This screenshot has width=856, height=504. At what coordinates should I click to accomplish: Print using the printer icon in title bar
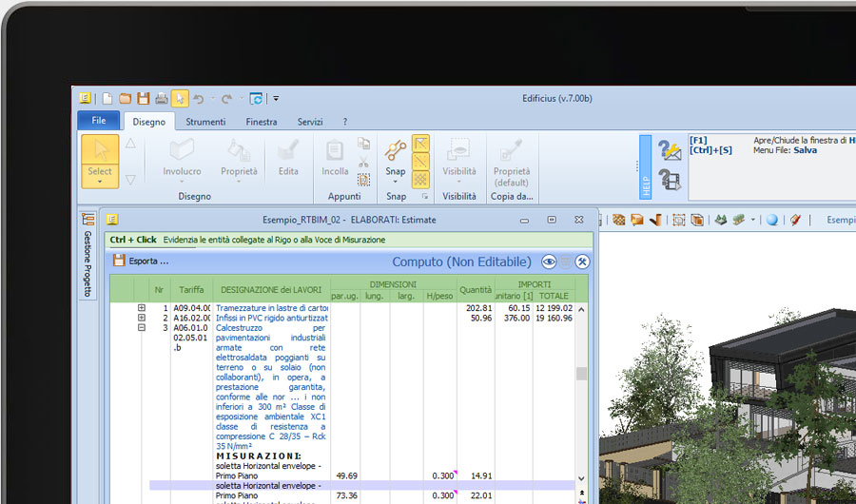(161, 99)
